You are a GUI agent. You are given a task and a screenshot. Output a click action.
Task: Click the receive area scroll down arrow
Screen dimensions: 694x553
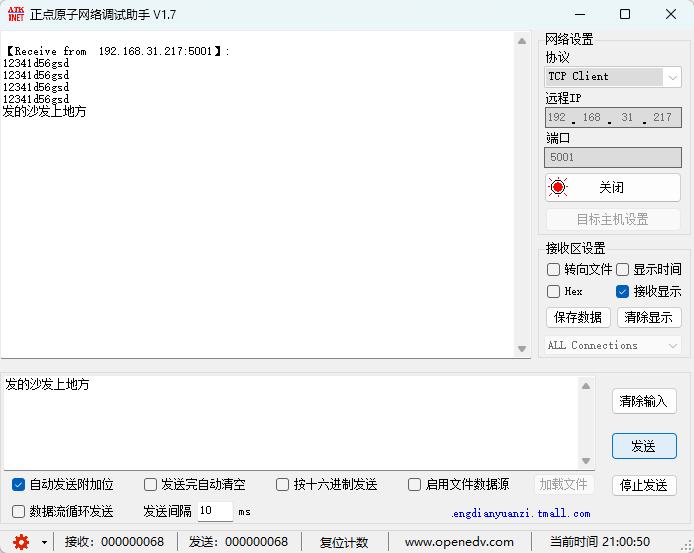(x=522, y=349)
